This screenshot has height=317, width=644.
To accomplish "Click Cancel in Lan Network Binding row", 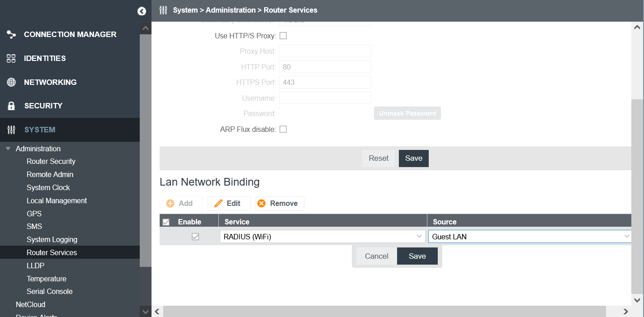I will tap(377, 256).
